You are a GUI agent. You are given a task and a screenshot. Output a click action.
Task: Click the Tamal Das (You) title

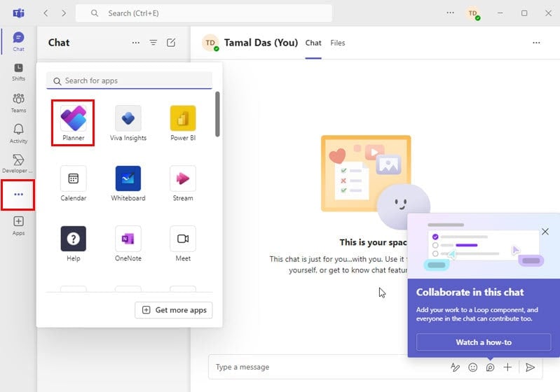(x=261, y=43)
